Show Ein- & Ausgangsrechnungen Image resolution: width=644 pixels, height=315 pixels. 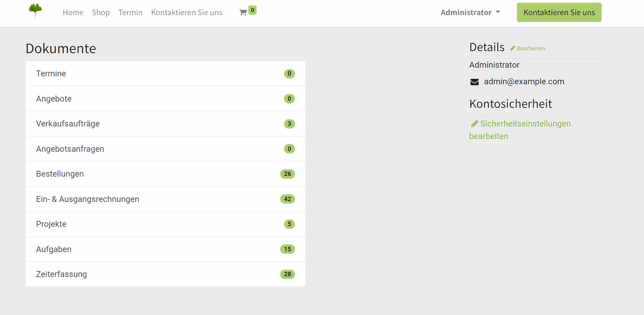point(88,199)
